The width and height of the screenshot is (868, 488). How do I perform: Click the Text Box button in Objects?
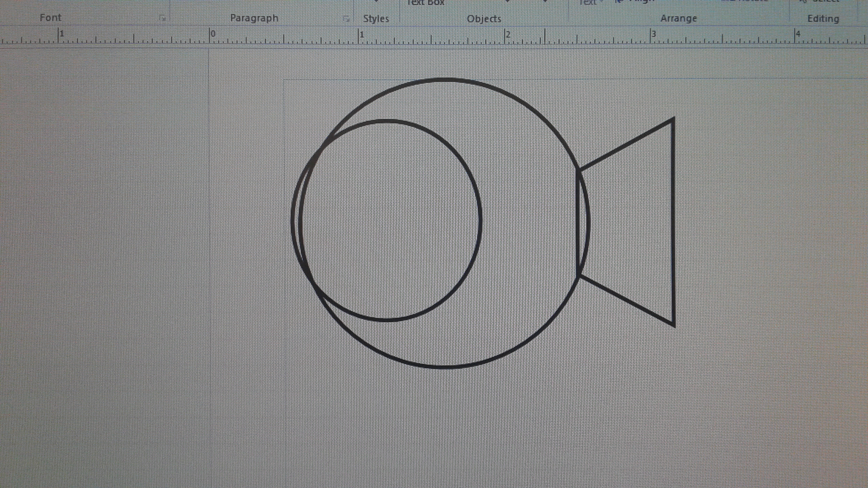pos(426,3)
